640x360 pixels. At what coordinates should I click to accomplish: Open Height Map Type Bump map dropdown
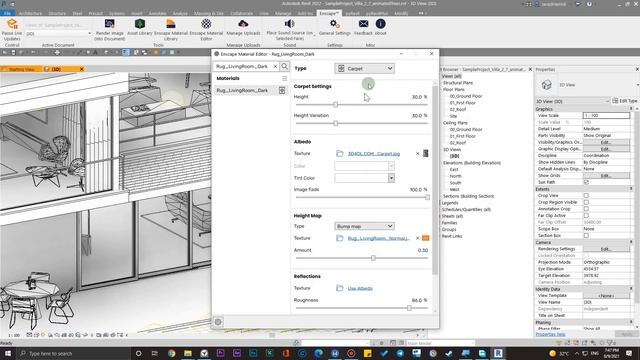coord(364,226)
